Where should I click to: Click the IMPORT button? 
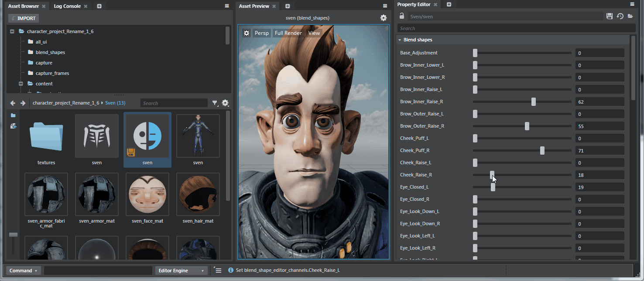click(x=24, y=18)
